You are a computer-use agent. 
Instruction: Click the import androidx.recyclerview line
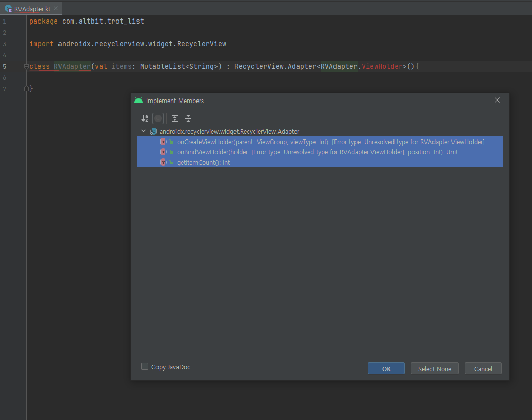tap(128, 44)
